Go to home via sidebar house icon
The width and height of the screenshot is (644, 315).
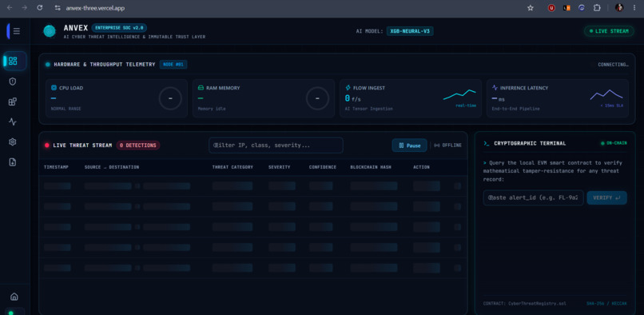point(14,297)
